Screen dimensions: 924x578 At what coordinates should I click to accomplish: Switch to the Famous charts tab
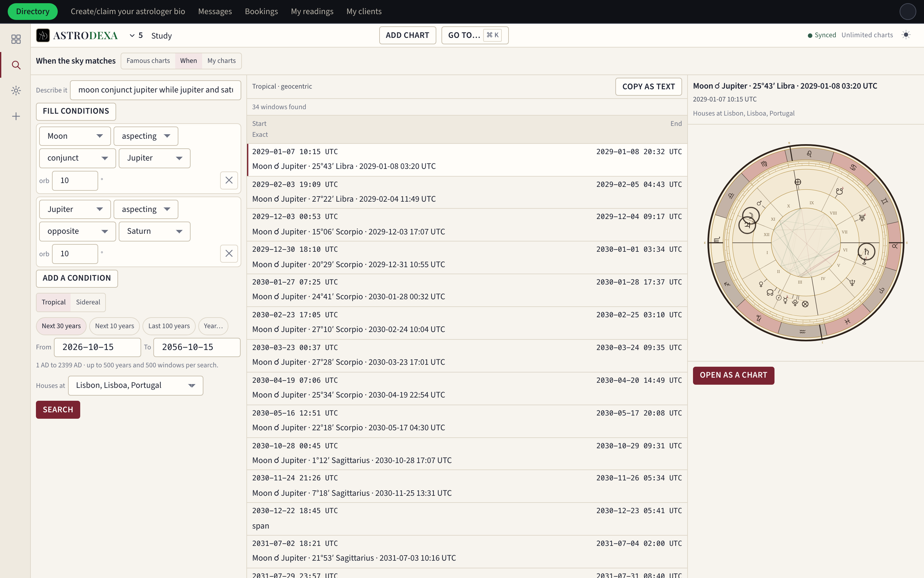(x=148, y=61)
